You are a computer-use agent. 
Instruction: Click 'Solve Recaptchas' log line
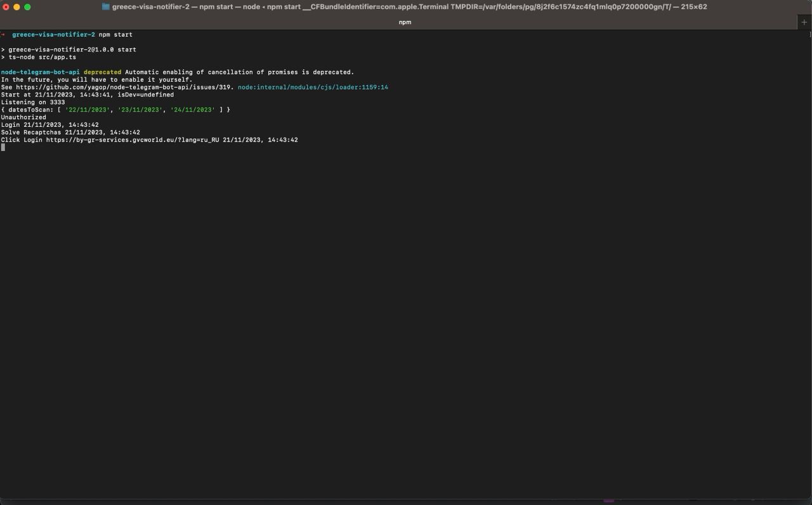(70, 132)
